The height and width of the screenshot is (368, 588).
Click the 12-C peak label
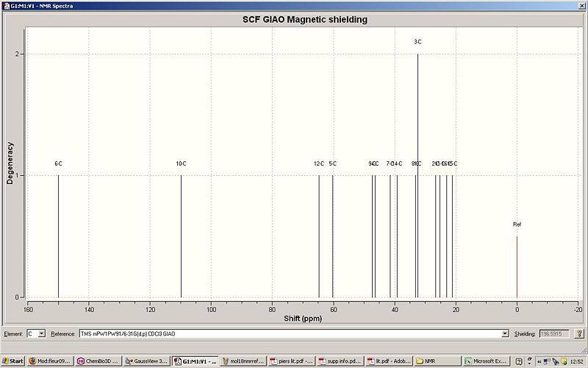coord(319,163)
